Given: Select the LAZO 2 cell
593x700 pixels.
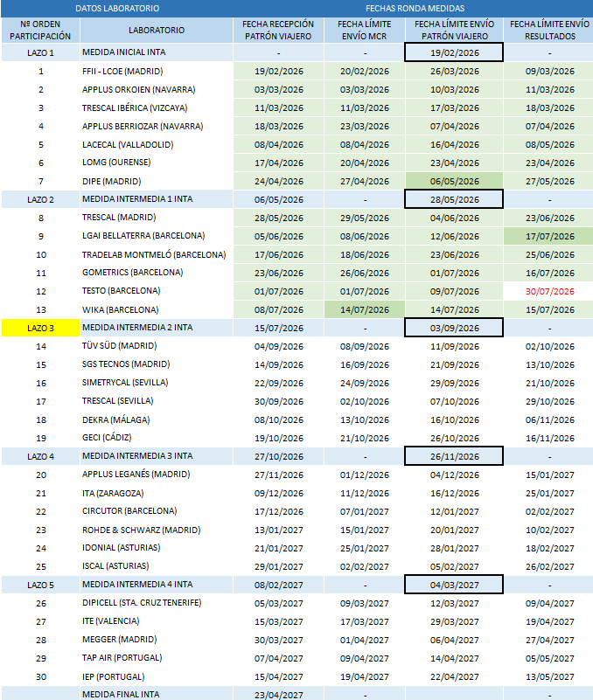Looking at the screenshot, I should click(x=40, y=199).
